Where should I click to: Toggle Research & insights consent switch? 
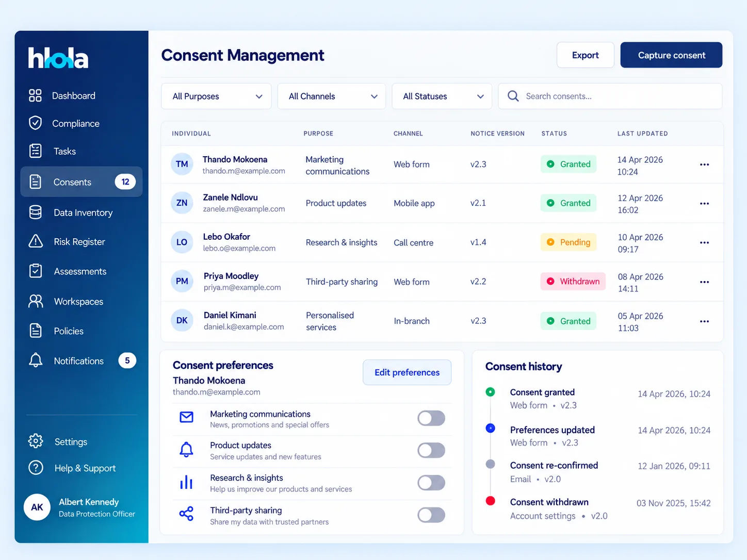[431, 483]
